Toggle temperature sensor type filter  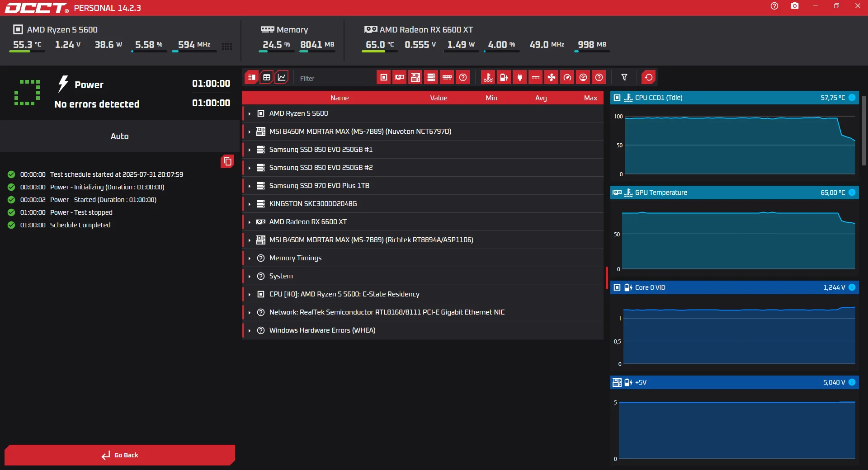pyautogui.click(x=488, y=77)
